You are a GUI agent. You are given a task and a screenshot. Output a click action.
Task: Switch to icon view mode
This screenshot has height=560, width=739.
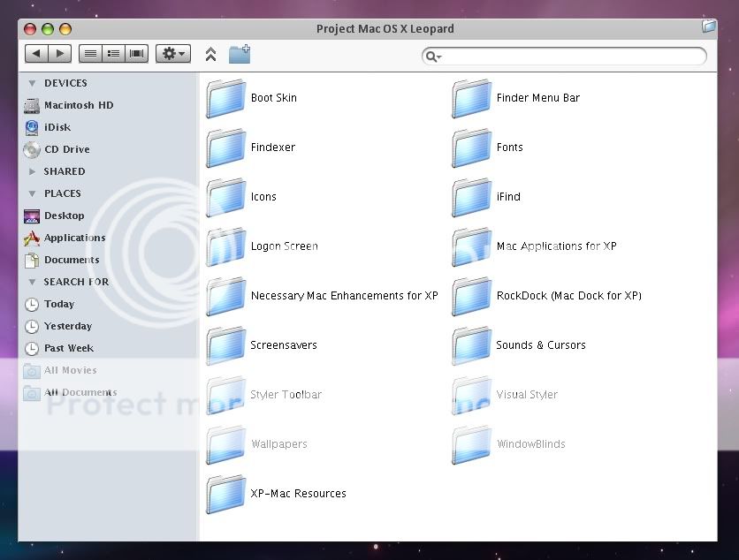coord(90,54)
